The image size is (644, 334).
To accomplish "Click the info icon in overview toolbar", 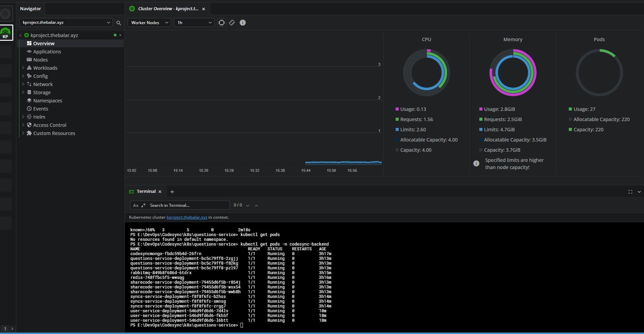I will tap(243, 22).
